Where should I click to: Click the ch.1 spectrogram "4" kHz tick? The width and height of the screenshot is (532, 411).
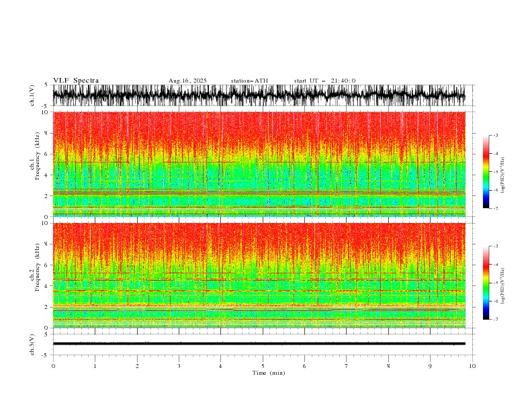coord(47,175)
